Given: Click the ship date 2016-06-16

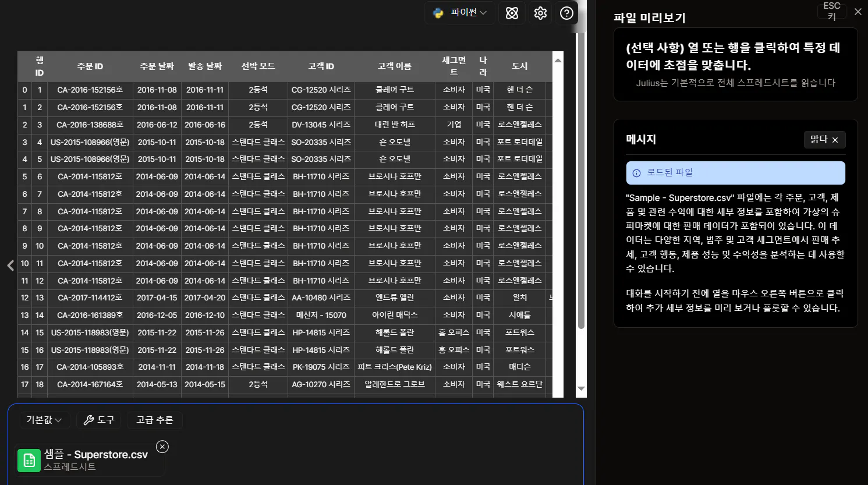Looking at the screenshot, I should click(205, 125).
